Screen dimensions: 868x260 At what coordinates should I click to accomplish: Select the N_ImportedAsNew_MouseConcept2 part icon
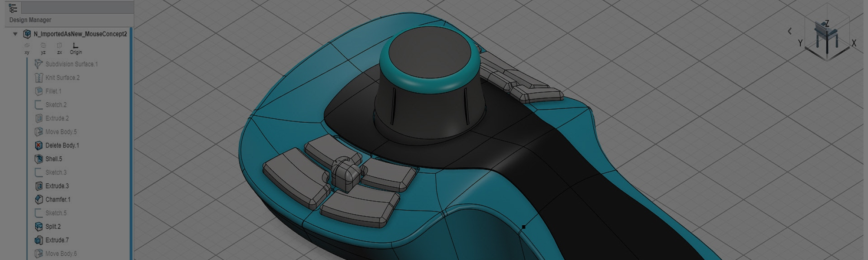27,34
